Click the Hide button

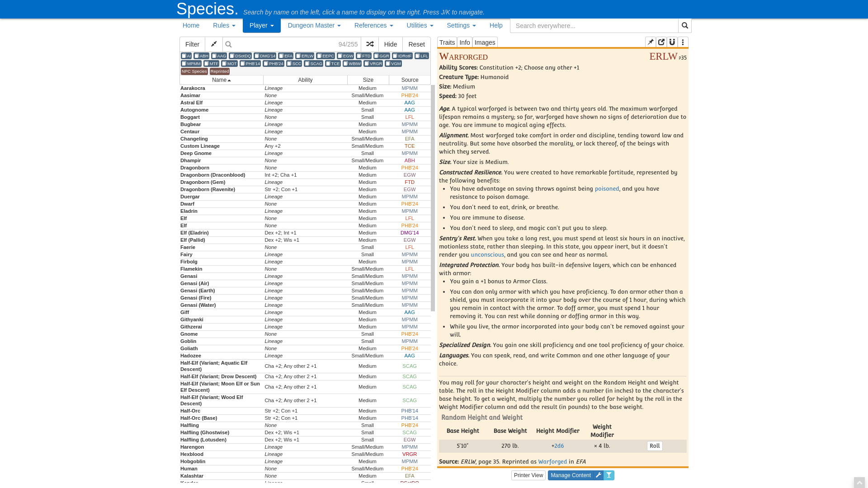click(x=391, y=44)
